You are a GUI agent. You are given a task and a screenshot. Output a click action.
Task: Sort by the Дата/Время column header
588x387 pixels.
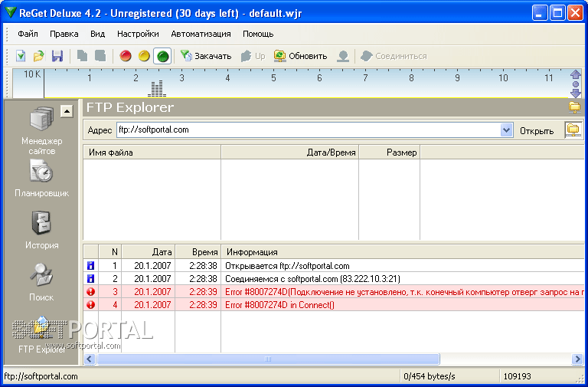click(290, 153)
